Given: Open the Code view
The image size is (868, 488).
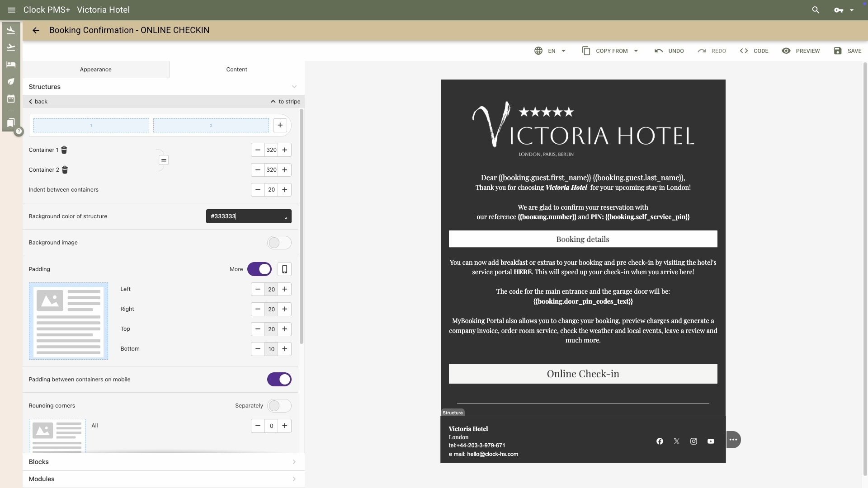Looking at the screenshot, I should click(x=754, y=51).
